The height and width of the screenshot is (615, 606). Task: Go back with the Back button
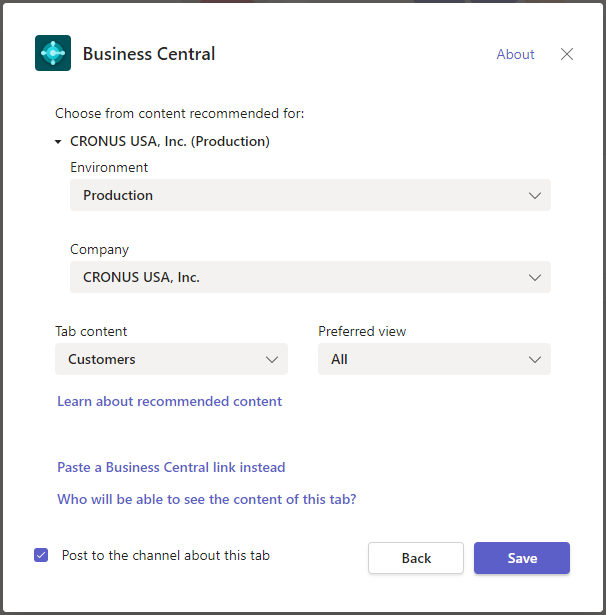pos(416,558)
